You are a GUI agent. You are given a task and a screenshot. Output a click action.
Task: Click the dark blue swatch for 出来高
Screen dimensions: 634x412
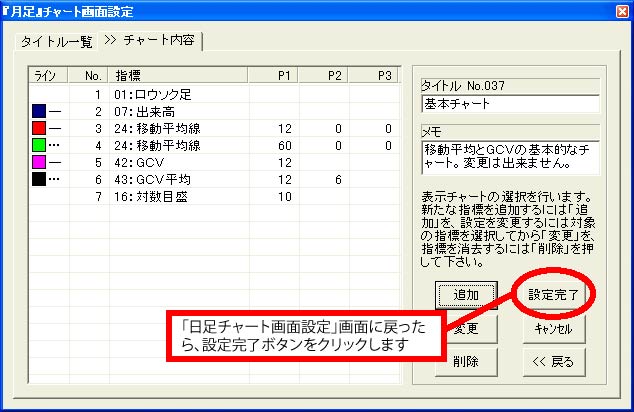pyautogui.click(x=39, y=111)
